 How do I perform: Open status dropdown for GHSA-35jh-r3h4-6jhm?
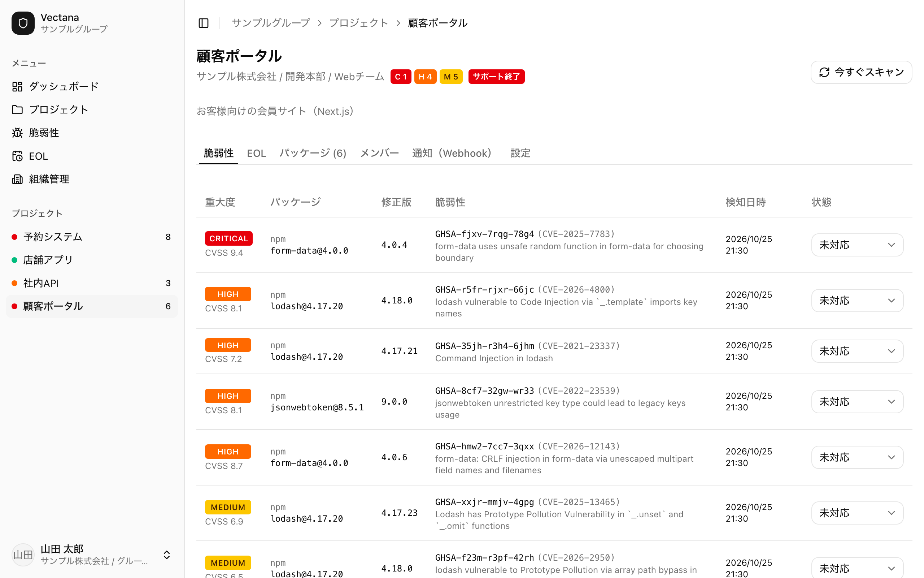tap(857, 351)
